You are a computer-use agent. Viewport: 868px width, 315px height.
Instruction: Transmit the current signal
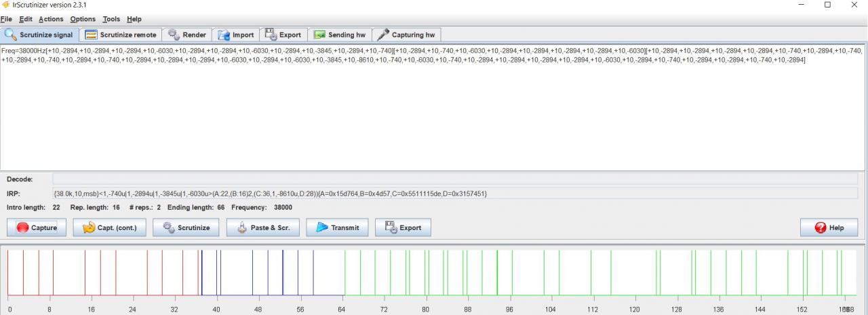[337, 227]
